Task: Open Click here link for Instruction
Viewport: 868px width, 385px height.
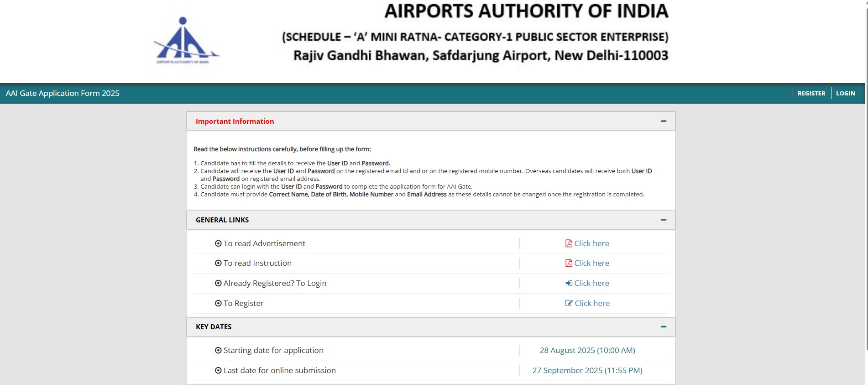Action: coord(591,263)
